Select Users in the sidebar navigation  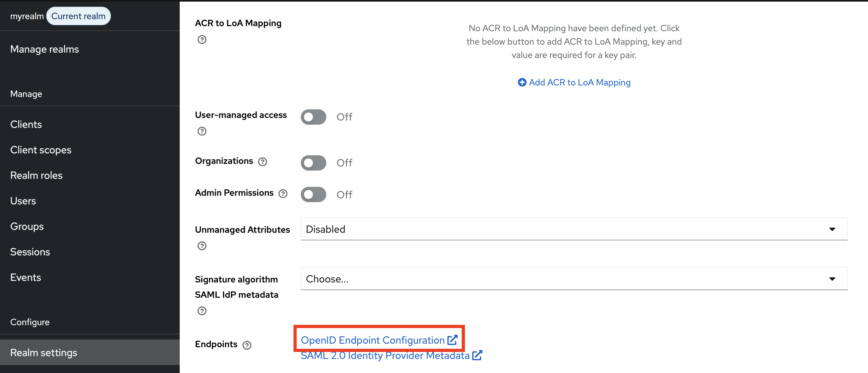[x=23, y=201]
